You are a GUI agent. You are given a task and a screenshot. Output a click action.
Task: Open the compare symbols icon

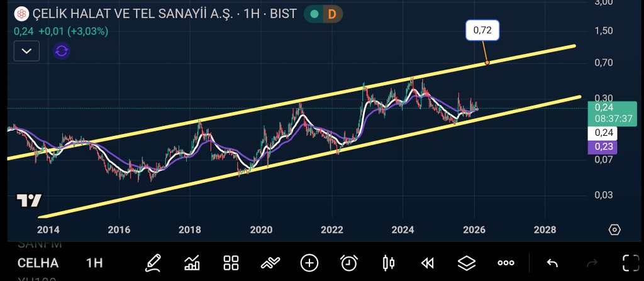[x=270, y=263]
